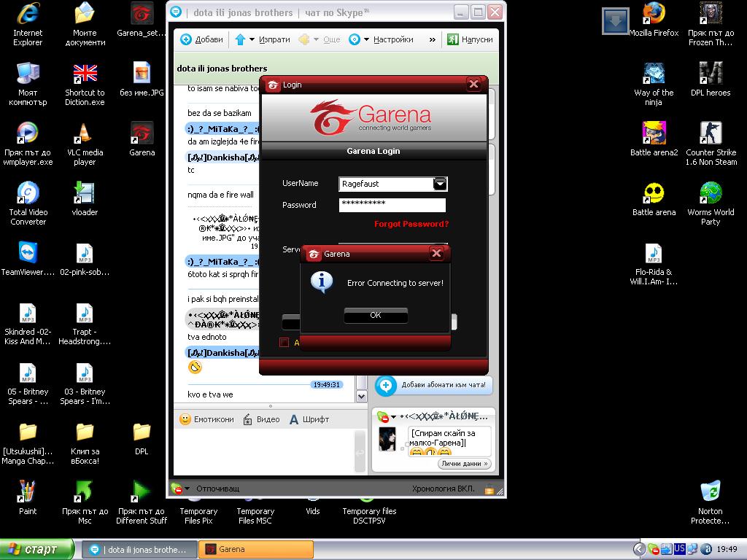Select the Garena desktop shortcut icon
This screenshot has width=747, height=560.
[x=142, y=139]
